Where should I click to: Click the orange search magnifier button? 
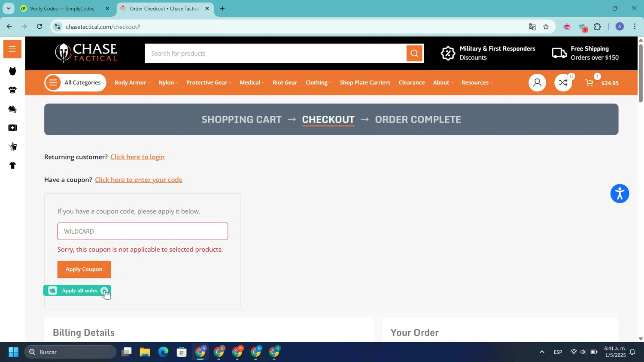click(414, 54)
